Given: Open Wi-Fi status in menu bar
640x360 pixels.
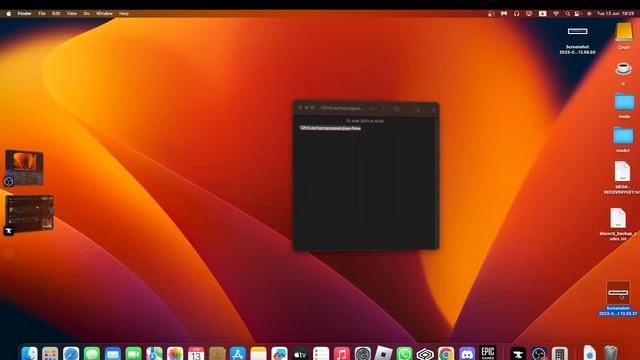Looking at the screenshot, I should [556, 13].
